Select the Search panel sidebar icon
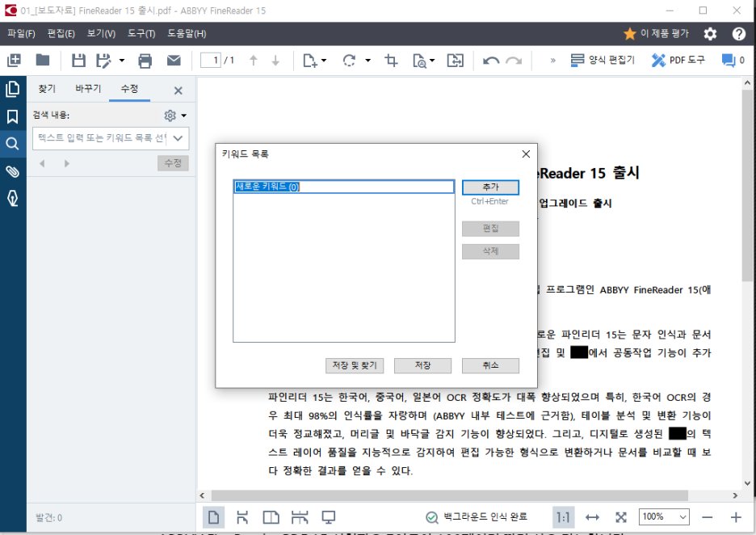 (13, 144)
